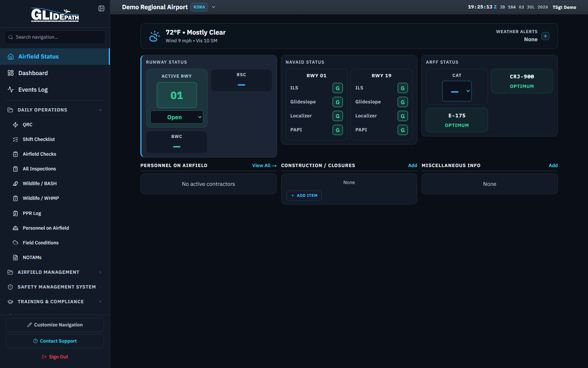Open Wildlife / BASH bird icon item
This screenshot has width=588, height=368.
pyautogui.click(x=15, y=184)
